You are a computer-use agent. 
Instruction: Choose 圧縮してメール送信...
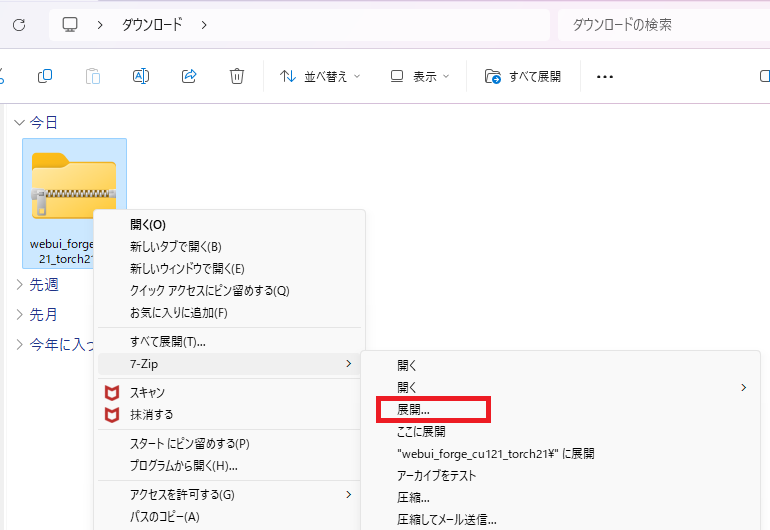560,519
